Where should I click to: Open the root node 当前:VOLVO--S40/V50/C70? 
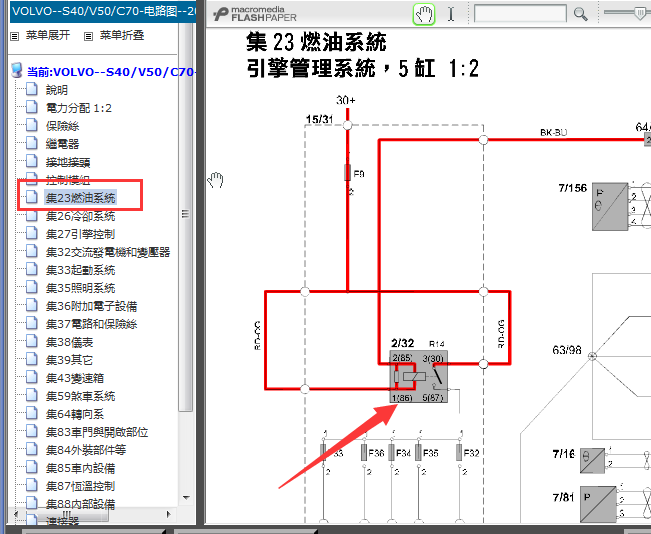pos(111,72)
